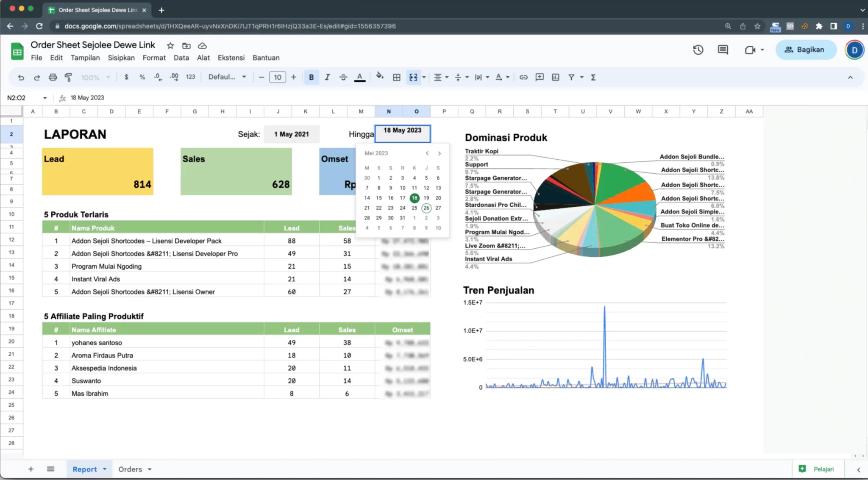Open the name box N2:O2 dropdown
868x480 pixels.
click(45, 98)
